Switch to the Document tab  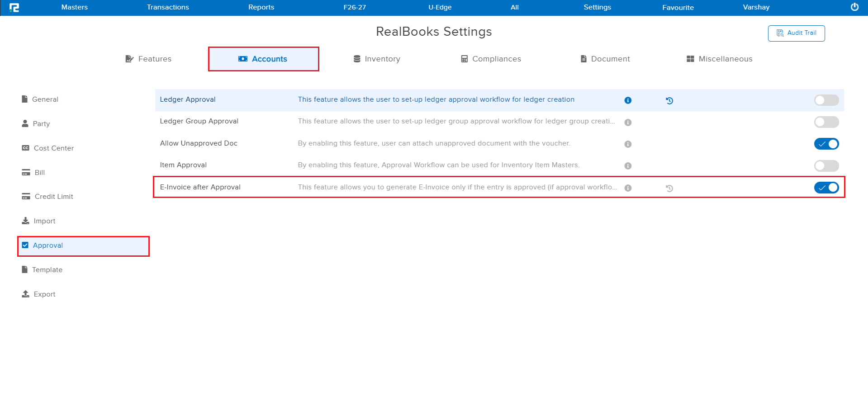[x=605, y=59]
